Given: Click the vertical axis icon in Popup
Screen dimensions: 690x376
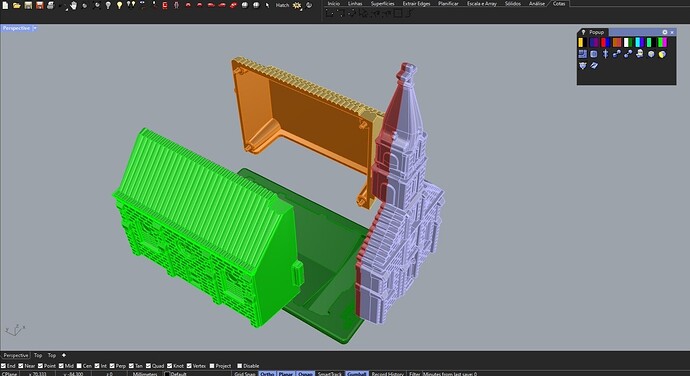Looking at the screenshot, I should [606, 54].
